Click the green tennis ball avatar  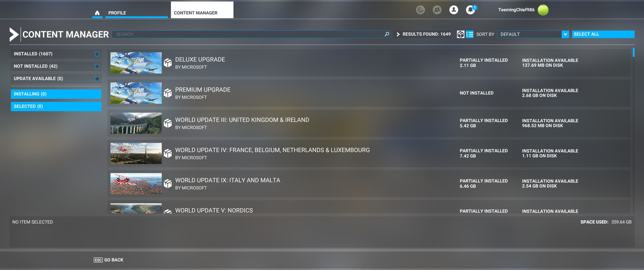pyautogui.click(x=543, y=10)
